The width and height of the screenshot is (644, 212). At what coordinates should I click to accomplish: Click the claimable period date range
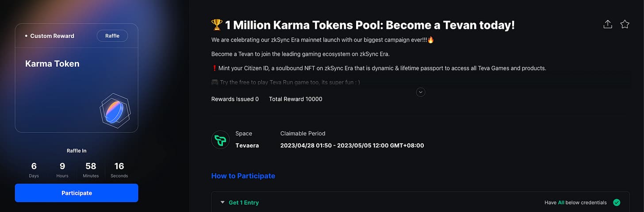pyautogui.click(x=352, y=145)
